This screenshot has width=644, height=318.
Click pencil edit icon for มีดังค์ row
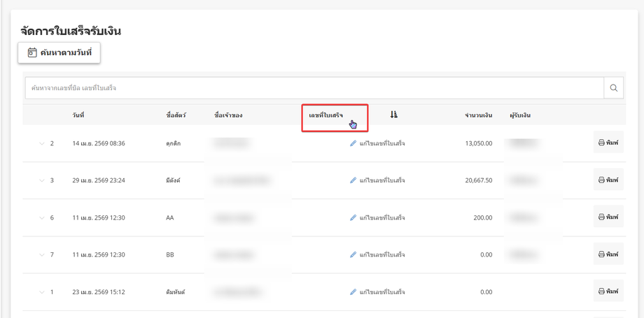(x=353, y=180)
